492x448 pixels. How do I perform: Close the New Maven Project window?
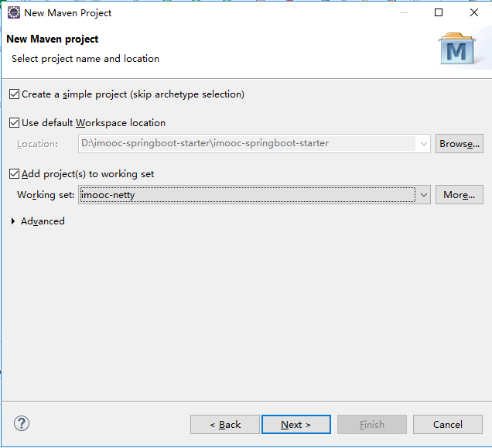(474, 12)
